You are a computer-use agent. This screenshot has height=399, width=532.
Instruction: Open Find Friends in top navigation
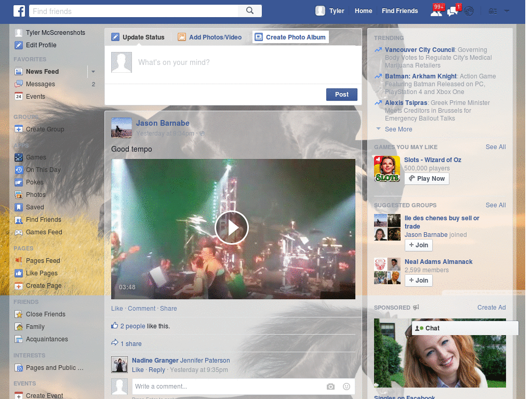point(400,11)
